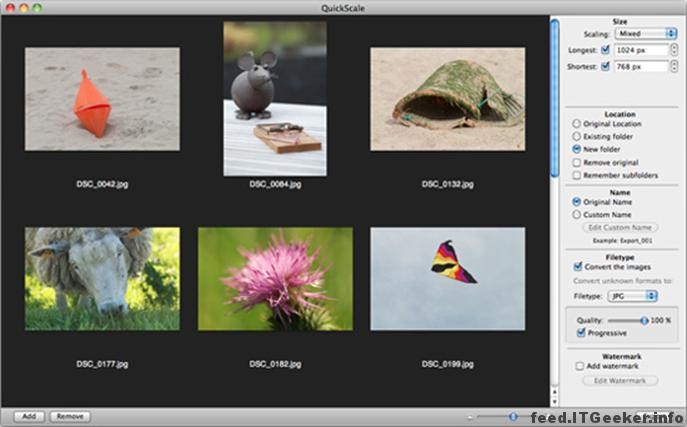The height and width of the screenshot is (427, 687).
Task: Enable the Add watermark checkbox
Action: click(x=580, y=366)
